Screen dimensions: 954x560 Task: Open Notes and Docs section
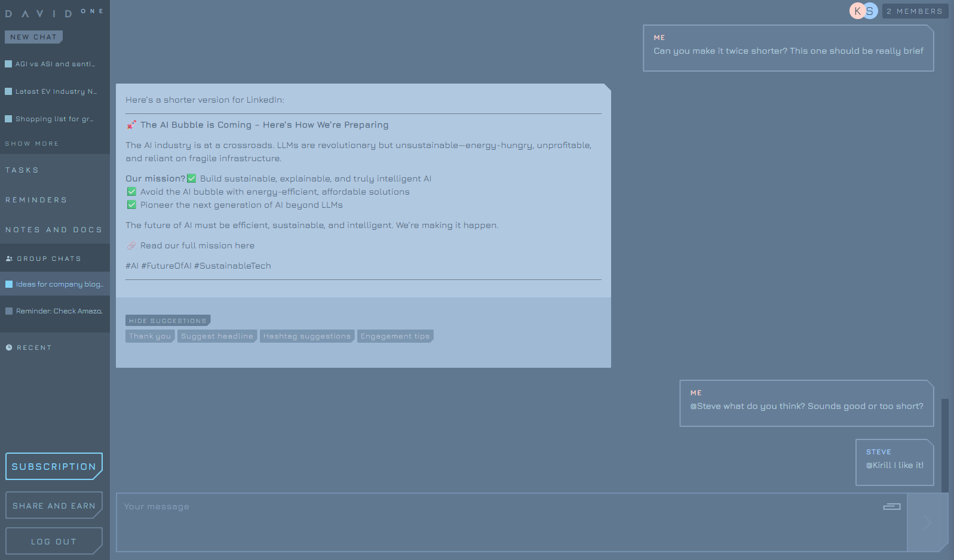pos(55,230)
